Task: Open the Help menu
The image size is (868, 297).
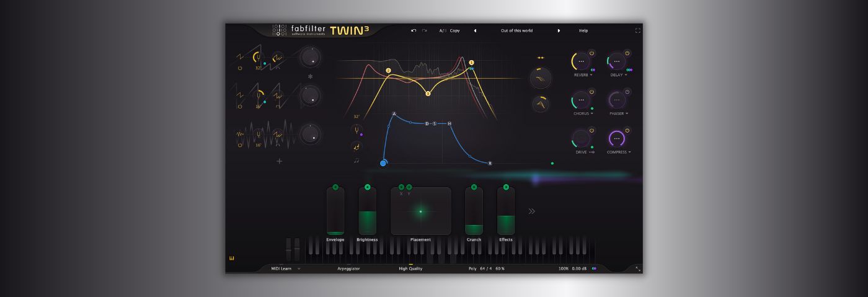Action: pos(583,30)
